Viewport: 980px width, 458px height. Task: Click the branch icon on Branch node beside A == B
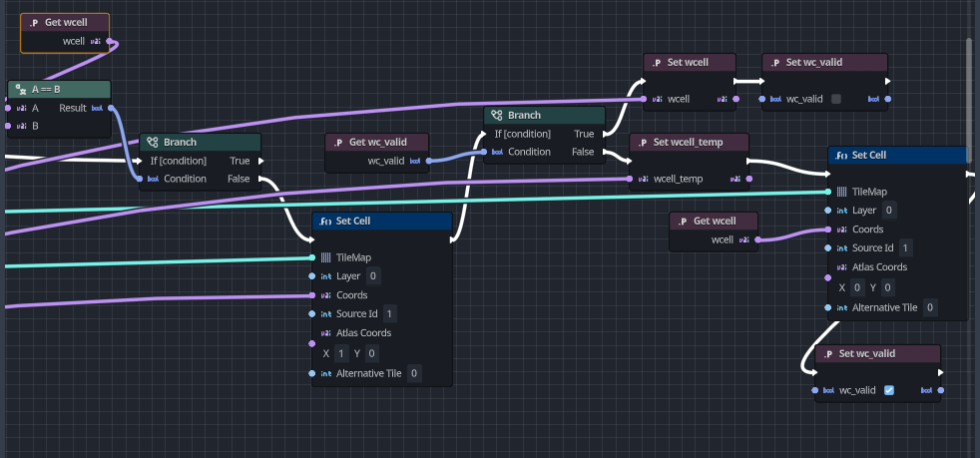click(x=152, y=143)
